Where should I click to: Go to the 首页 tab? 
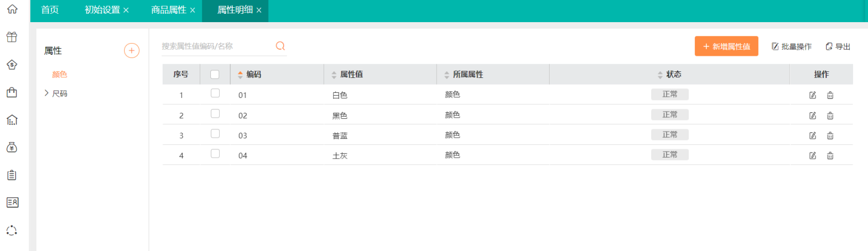[x=50, y=10]
